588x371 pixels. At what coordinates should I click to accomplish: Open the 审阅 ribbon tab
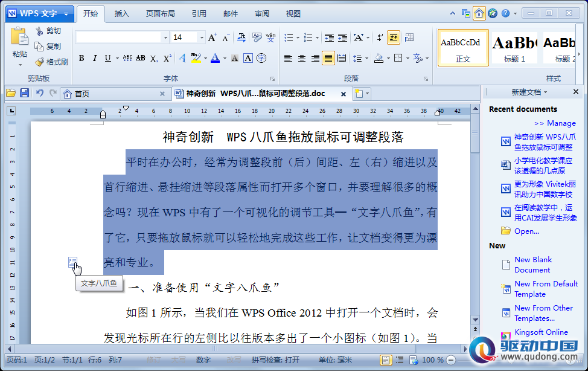[262, 13]
